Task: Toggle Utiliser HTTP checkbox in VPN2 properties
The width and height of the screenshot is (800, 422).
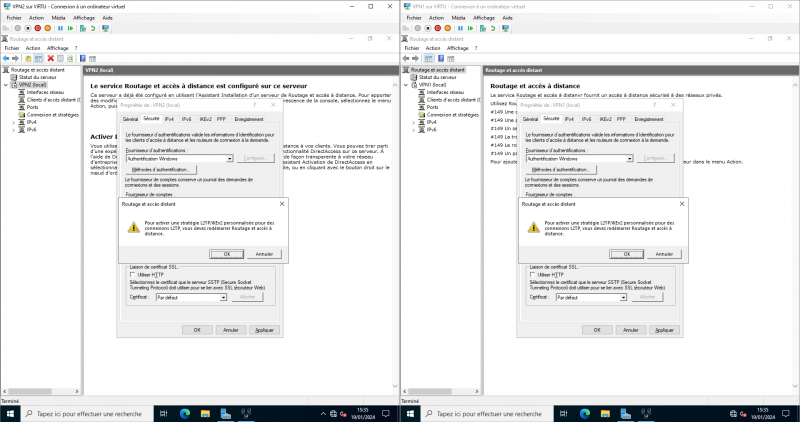Action: (x=133, y=275)
